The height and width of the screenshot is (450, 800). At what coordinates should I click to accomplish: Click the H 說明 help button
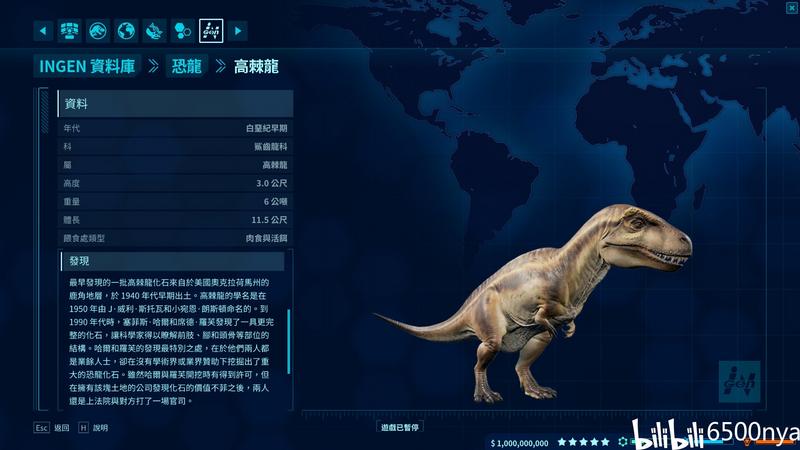click(93, 428)
